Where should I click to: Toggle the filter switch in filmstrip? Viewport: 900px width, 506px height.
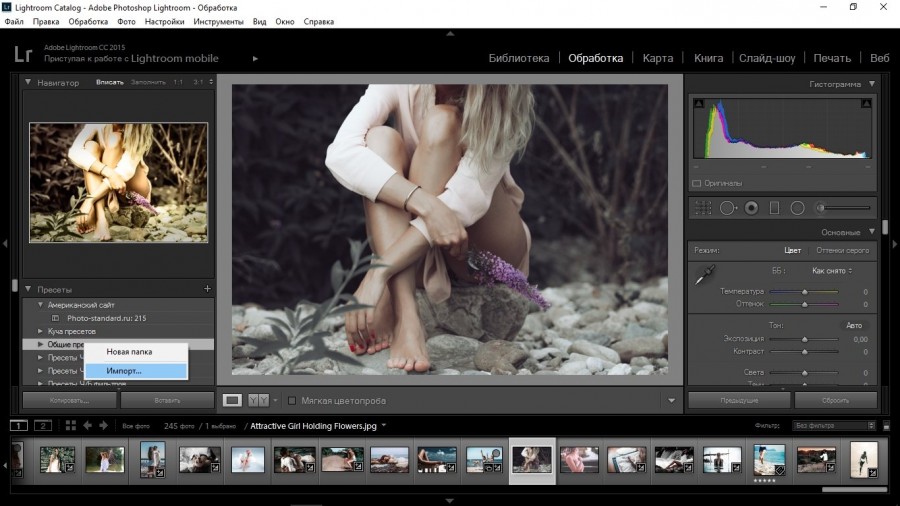pyautogui.click(x=886, y=426)
